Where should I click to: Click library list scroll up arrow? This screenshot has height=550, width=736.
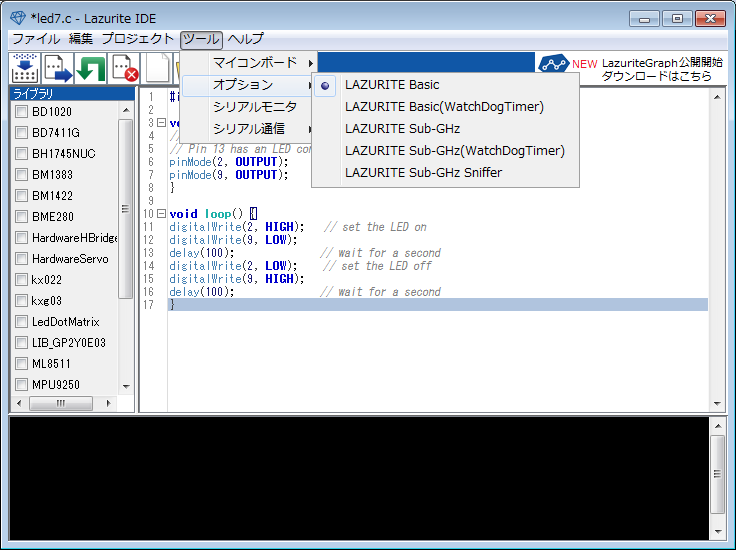point(126,110)
